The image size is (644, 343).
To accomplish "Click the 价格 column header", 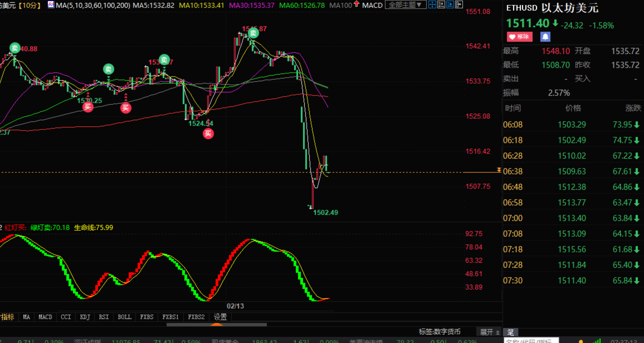I will tap(573, 108).
